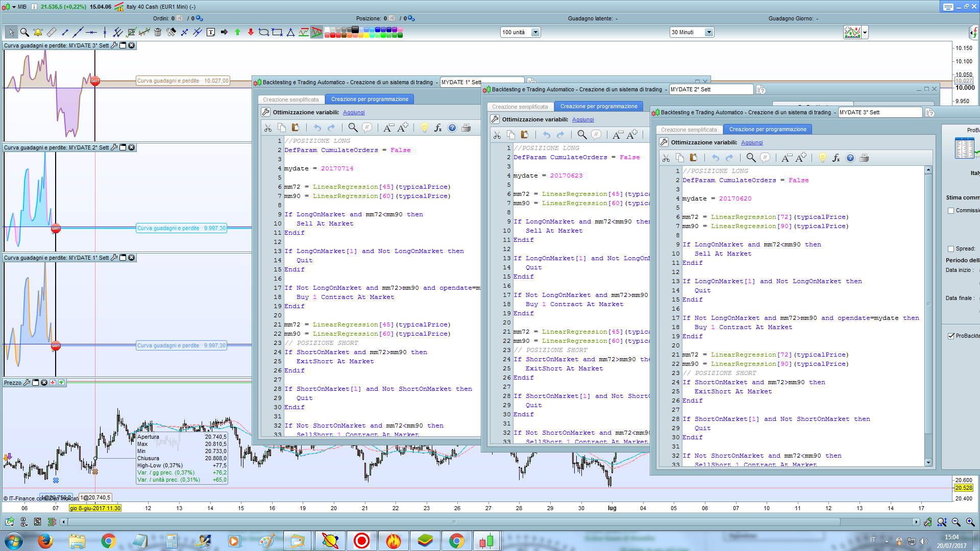
Task: Select the text annotation tool
Action: click(211, 33)
